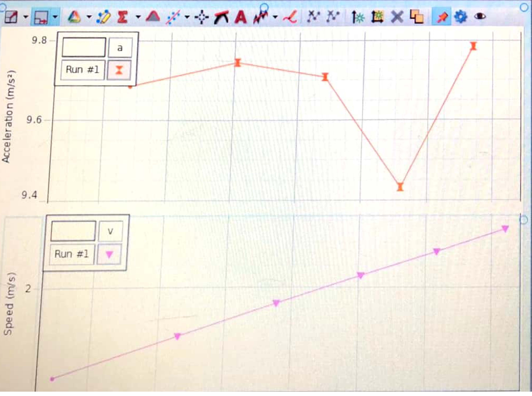532x396 pixels.
Task: Toggle the eye visibility icon
Action: pyautogui.click(x=480, y=16)
